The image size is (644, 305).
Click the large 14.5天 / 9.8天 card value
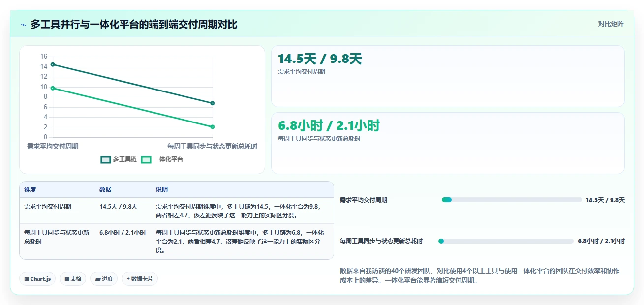320,59
